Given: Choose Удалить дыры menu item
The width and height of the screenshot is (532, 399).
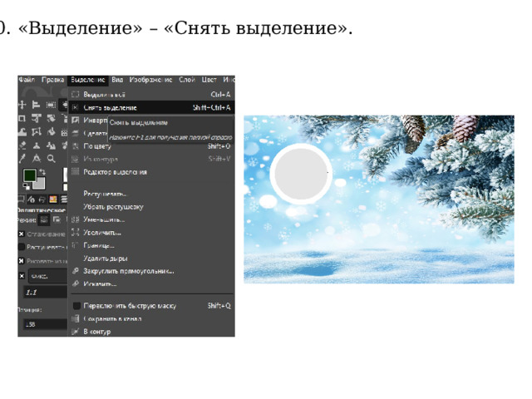Looking at the screenshot, I should pos(151,259).
